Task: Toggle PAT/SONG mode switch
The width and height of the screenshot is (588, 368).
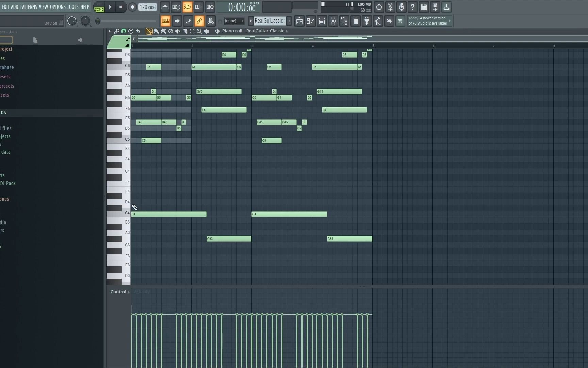Action: [99, 7]
